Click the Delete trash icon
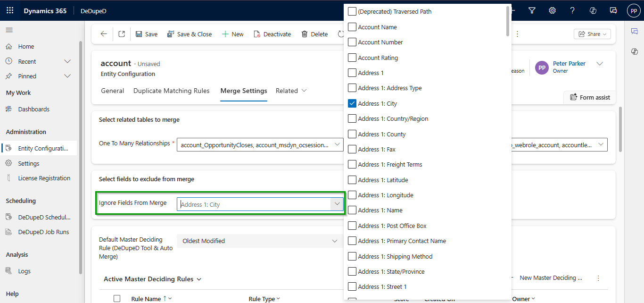The image size is (644, 303). 305,34
